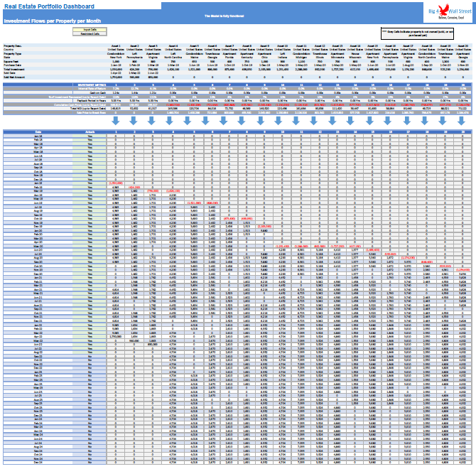Screen dimensions: 476x469
Task: Click the yellow Input Cells legend swatch
Action: pyautogui.click(x=90, y=30)
